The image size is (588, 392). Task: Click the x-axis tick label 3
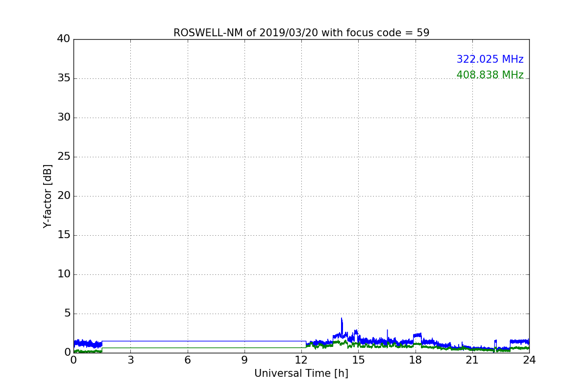click(x=130, y=360)
